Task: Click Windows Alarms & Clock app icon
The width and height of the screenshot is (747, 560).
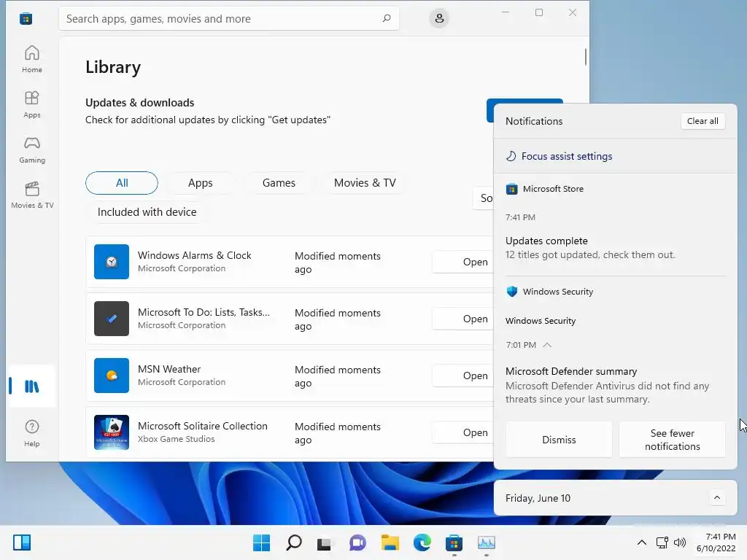Action: (112, 262)
